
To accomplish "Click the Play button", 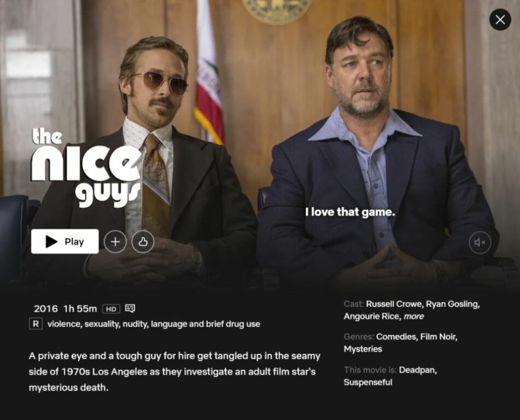I will pyautogui.click(x=65, y=241).
